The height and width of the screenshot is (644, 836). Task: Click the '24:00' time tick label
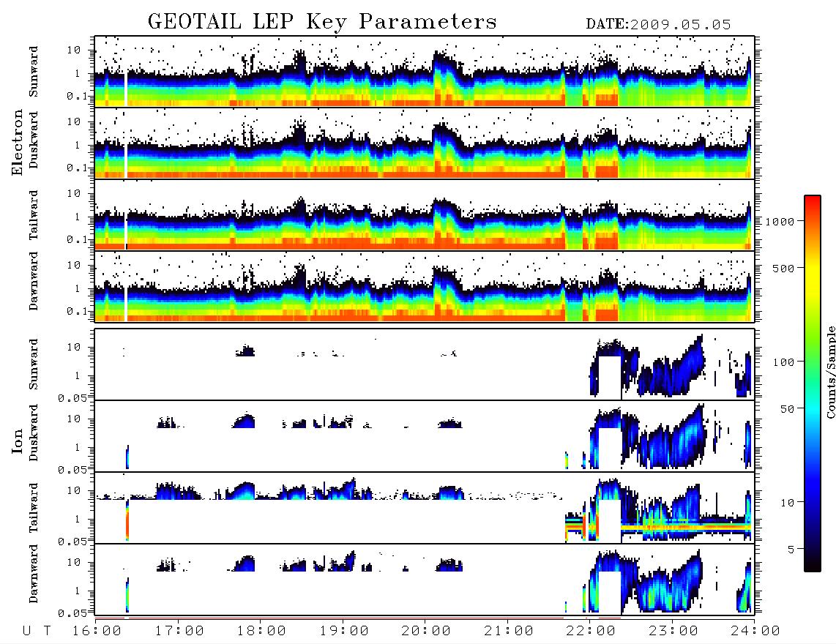[x=755, y=632]
